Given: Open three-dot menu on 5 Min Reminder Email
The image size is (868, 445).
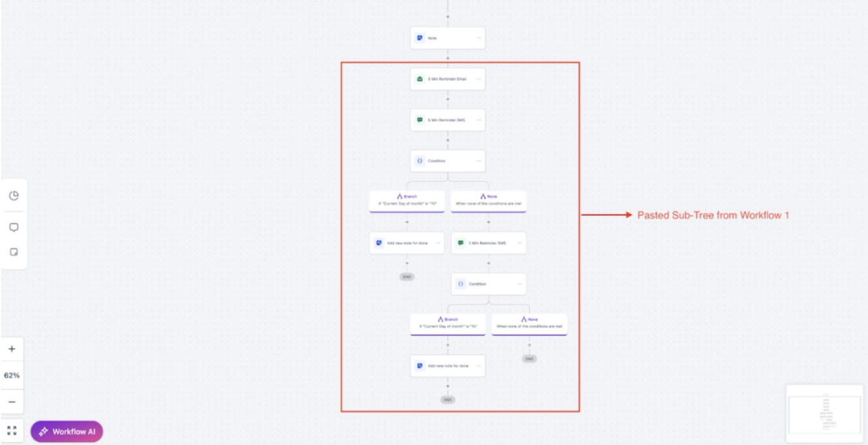Looking at the screenshot, I should (478, 79).
